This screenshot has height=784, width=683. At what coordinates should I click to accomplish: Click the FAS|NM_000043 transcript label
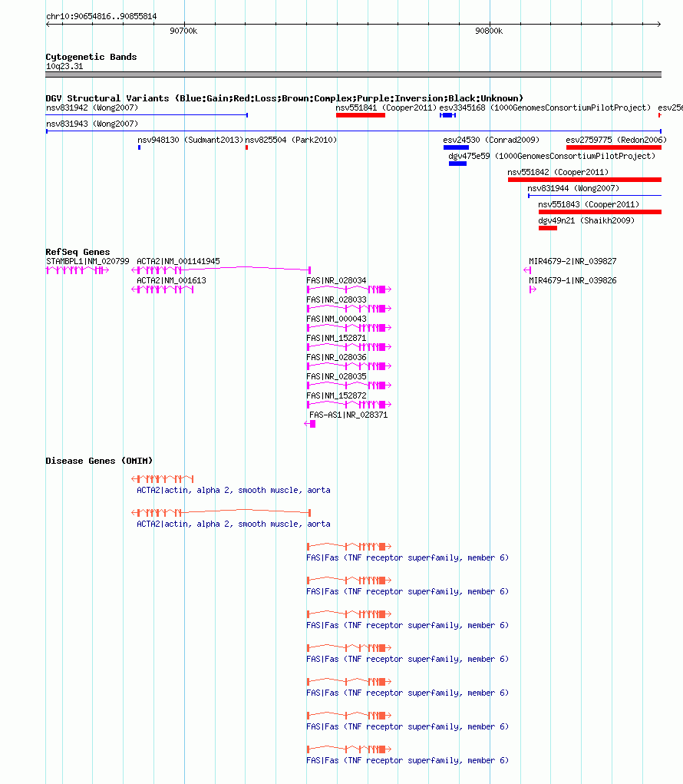coord(336,319)
